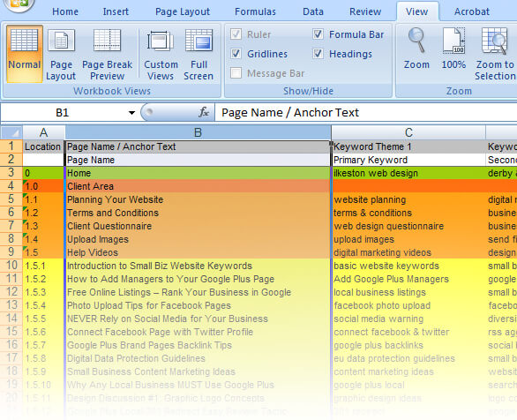Uncheck the Formula Bar checkbox
This screenshot has height=420, width=517.
(x=318, y=34)
